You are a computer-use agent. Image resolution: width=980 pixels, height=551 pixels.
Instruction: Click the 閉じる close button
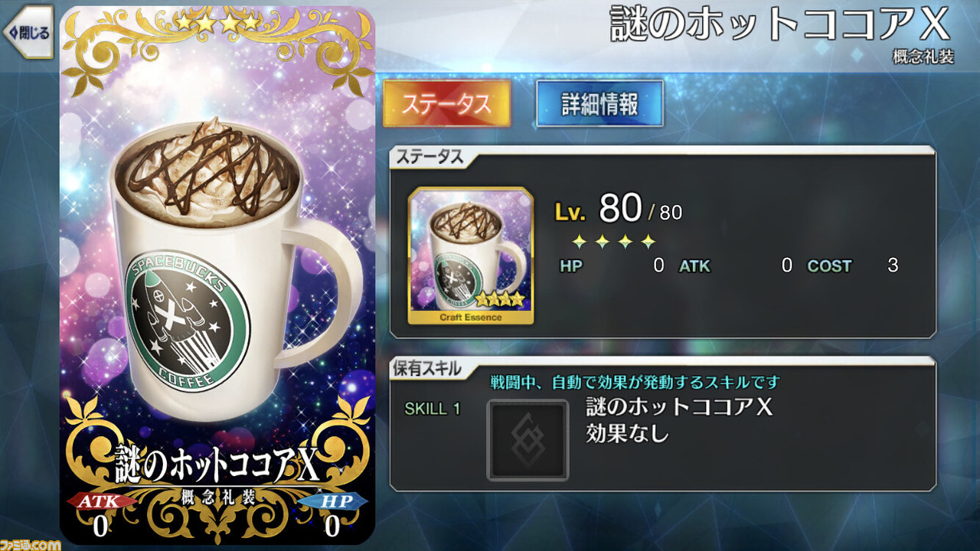27,32
